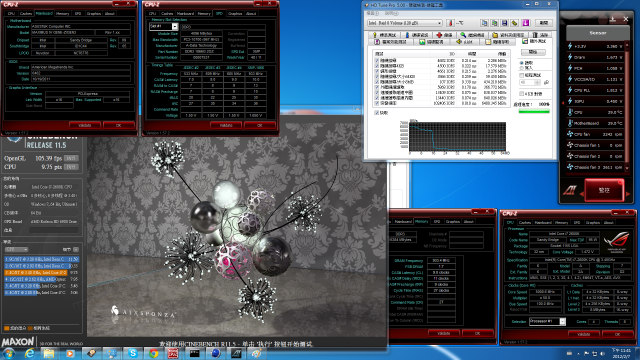The width and height of the screenshot is (640, 360).
Task: Enable the short test checkbox above the stepper
Action: pyautogui.click(x=522, y=76)
